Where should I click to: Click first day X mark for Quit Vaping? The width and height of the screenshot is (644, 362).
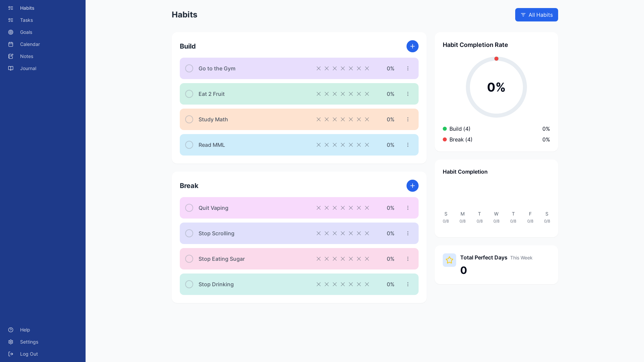(319, 208)
